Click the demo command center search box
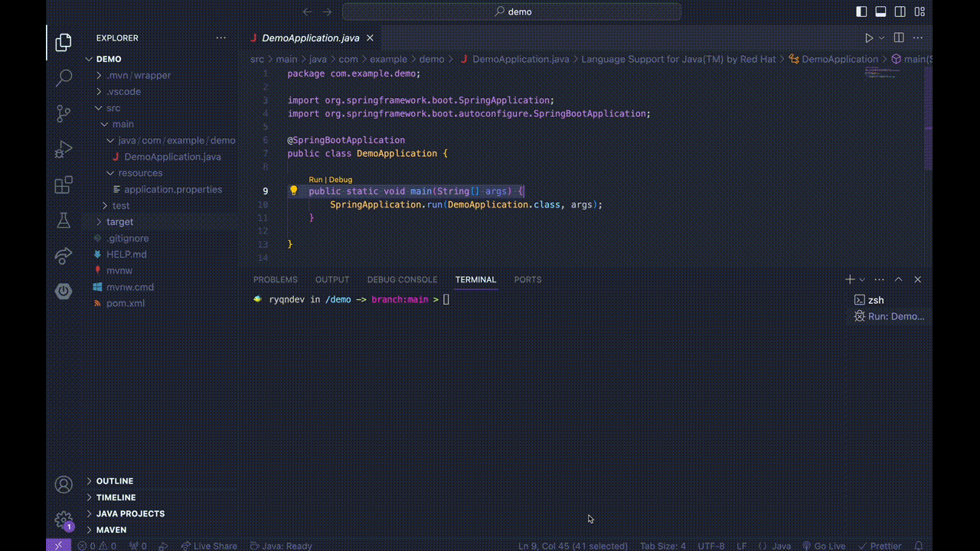Screen dimensions: 980x551 click(511, 11)
